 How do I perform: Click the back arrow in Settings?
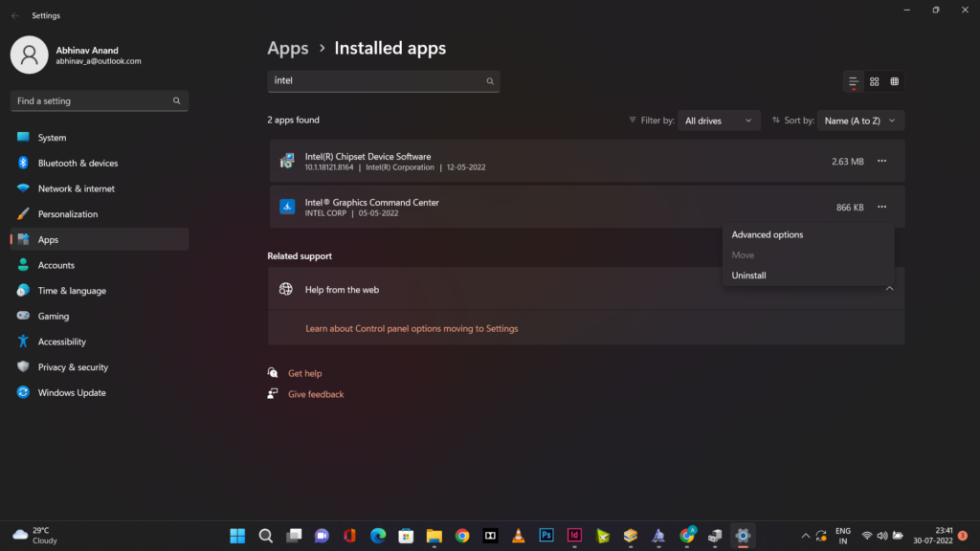pyautogui.click(x=15, y=15)
